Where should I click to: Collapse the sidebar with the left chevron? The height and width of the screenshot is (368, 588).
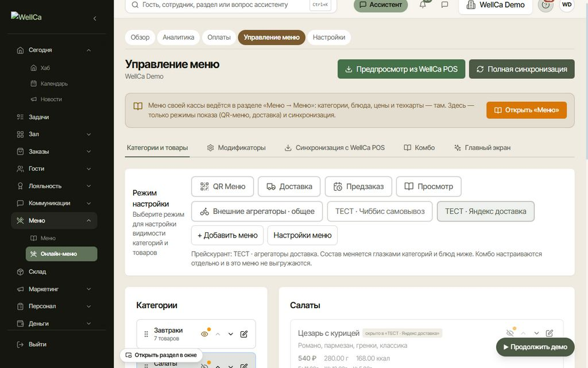95,18
